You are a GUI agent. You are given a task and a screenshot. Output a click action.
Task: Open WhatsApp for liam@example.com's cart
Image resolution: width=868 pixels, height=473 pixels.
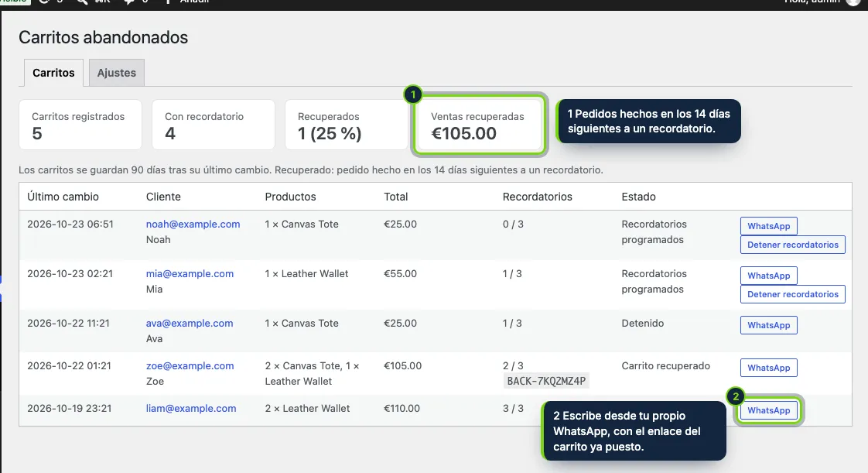click(x=768, y=410)
